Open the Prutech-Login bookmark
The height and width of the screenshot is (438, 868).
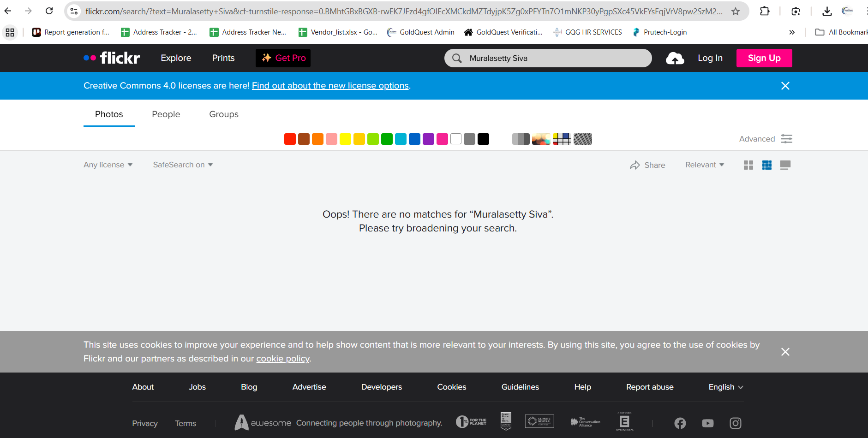tap(659, 32)
